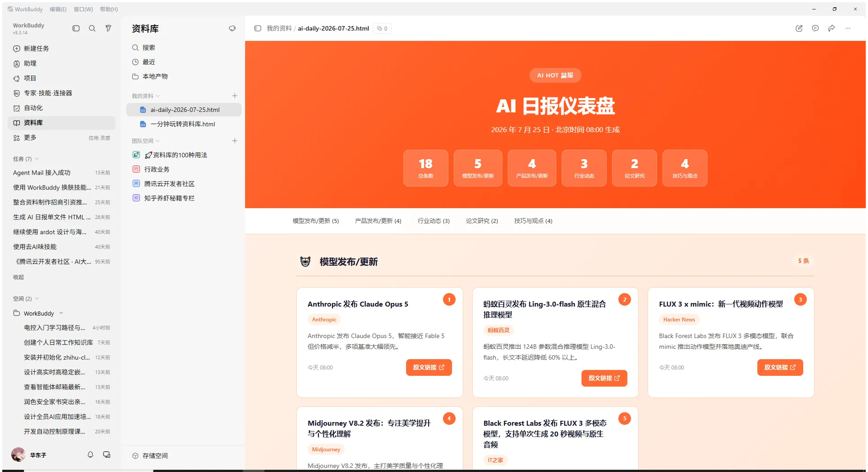Open the chat icon next to the bell

coord(107,455)
